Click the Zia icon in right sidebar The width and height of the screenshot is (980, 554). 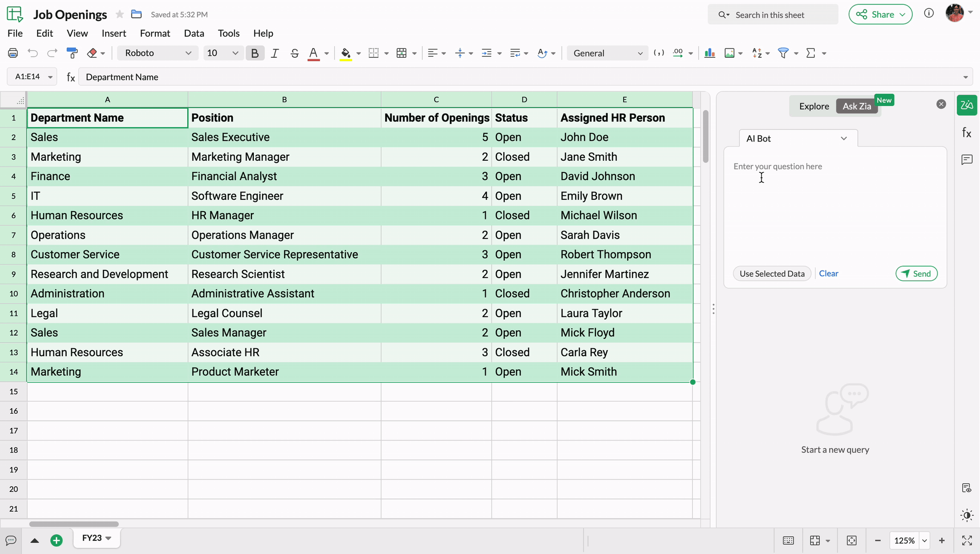tap(967, 105)
